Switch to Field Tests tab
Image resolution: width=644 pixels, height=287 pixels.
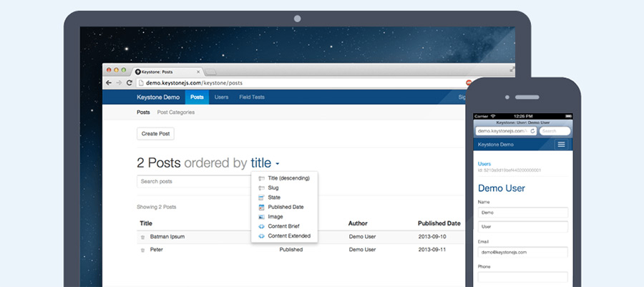tap(252, 97)
